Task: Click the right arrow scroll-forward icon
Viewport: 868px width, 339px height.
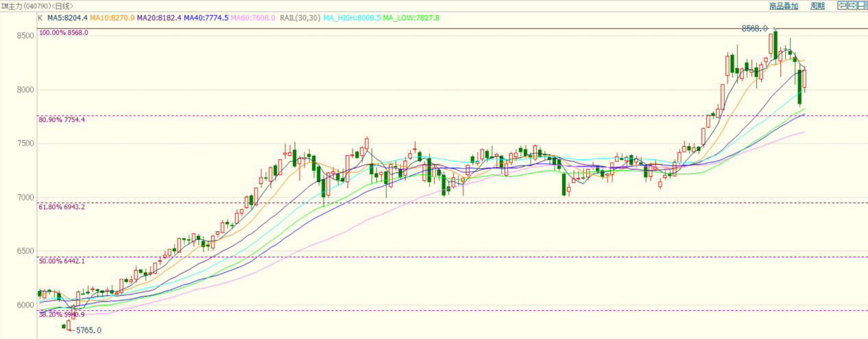Action: [x=852, y=5]
